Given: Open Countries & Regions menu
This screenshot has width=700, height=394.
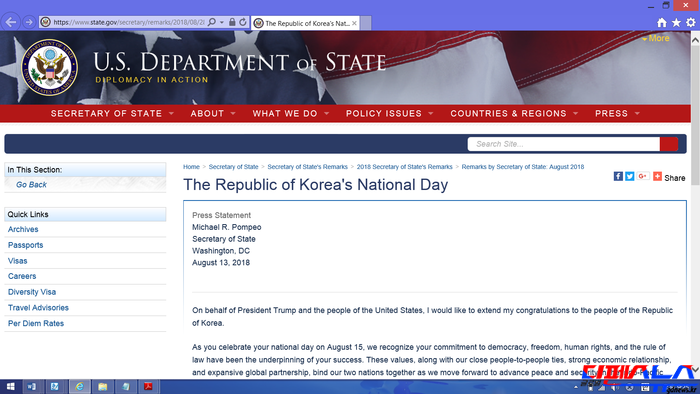Looking at the screenshot, I should point(514,113).
